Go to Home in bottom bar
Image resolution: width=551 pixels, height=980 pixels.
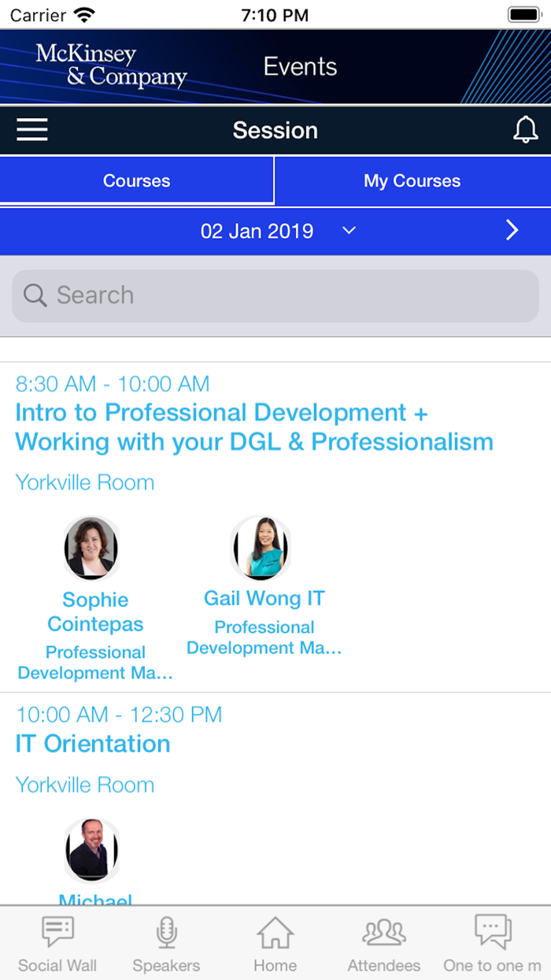tap(275, 943)
